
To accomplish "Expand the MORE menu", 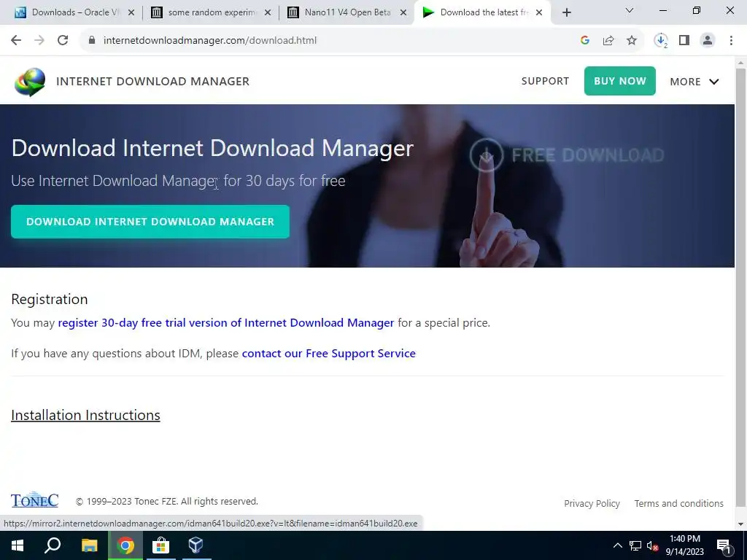I will [x=694, y=82].
